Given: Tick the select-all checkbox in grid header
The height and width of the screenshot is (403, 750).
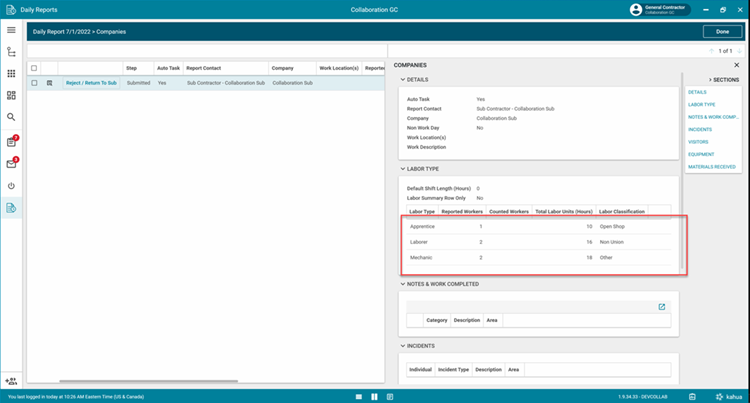Looking at the screenshot, I should 34,68.
